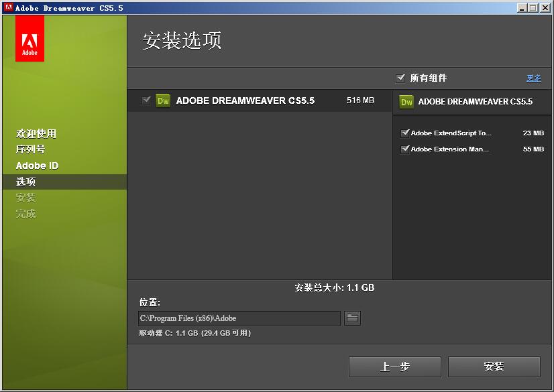Click the Adobe icon in the title bar
554x392 pixels.
(x=9, y=8)
